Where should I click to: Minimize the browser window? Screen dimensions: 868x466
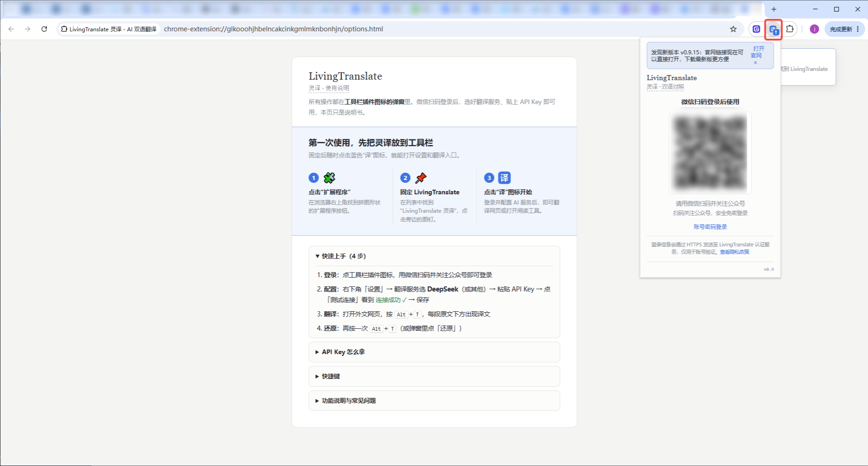815,9
